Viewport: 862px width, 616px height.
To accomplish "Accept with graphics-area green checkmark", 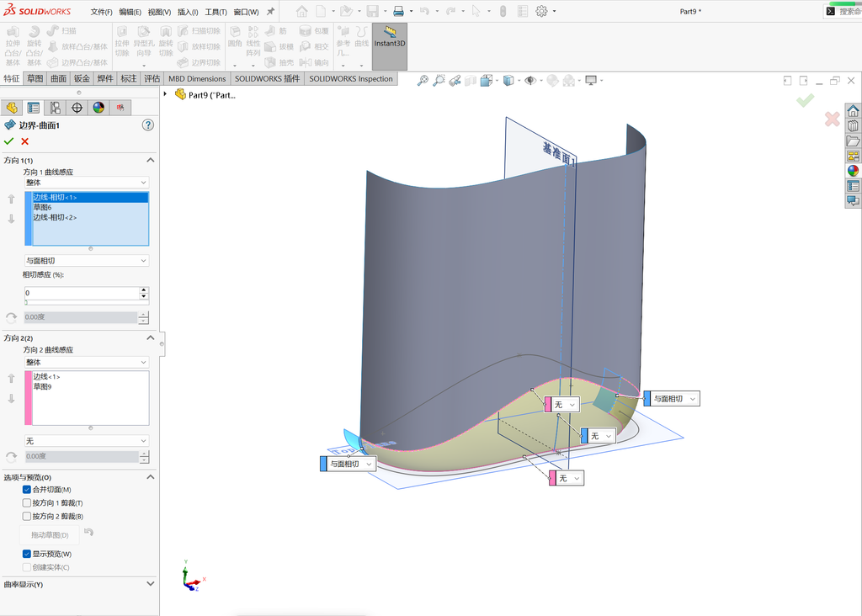I will pyautogui.click(x=806, y=100).
